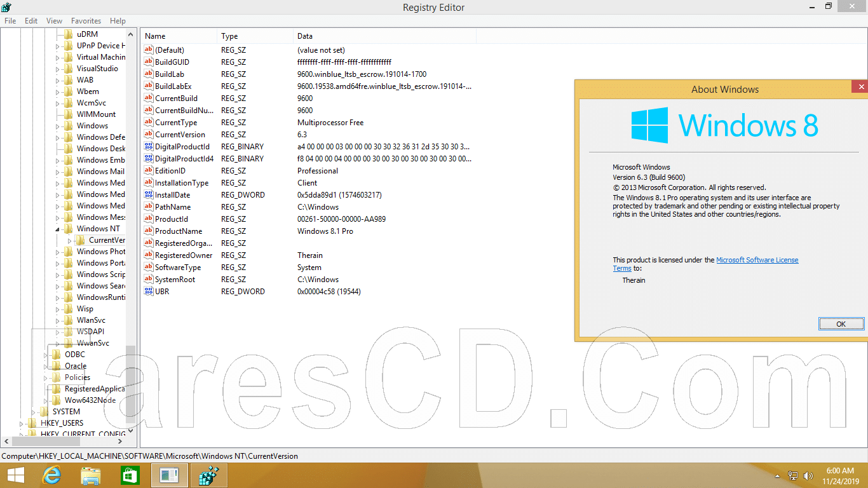Select the WlanSvc tree item
The width and height of the screenshot is (868, 488).
[x=91, y=320]
